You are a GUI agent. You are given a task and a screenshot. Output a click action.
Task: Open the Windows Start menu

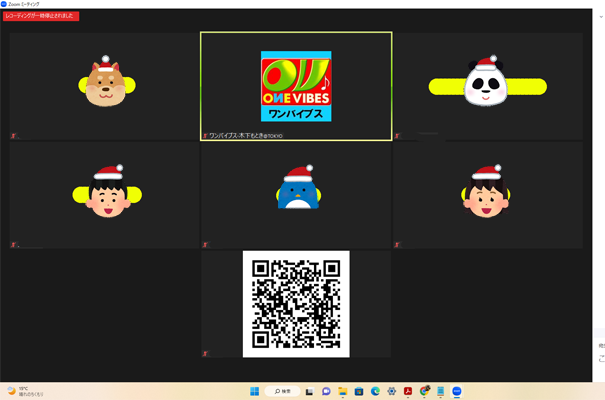255,391
